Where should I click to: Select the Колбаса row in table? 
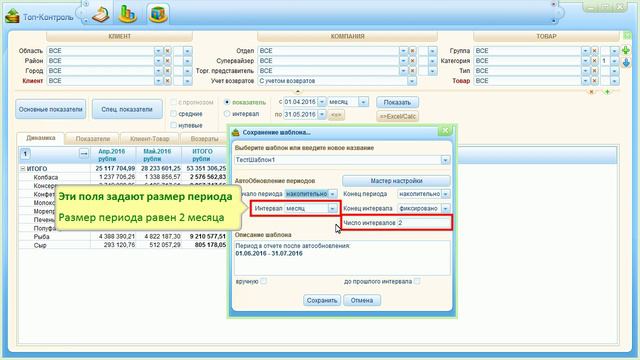[122, 177]
